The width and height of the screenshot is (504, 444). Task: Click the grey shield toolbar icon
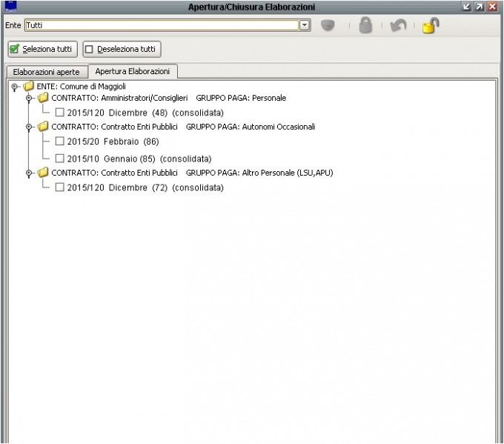point(328,25)
